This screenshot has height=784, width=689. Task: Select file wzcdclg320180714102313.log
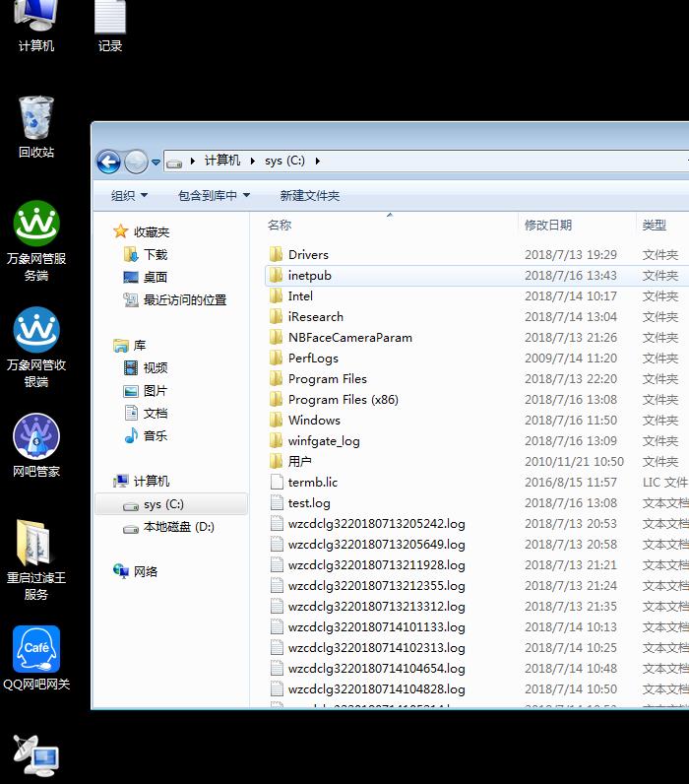pyautogui.click(x=376, y=647)
